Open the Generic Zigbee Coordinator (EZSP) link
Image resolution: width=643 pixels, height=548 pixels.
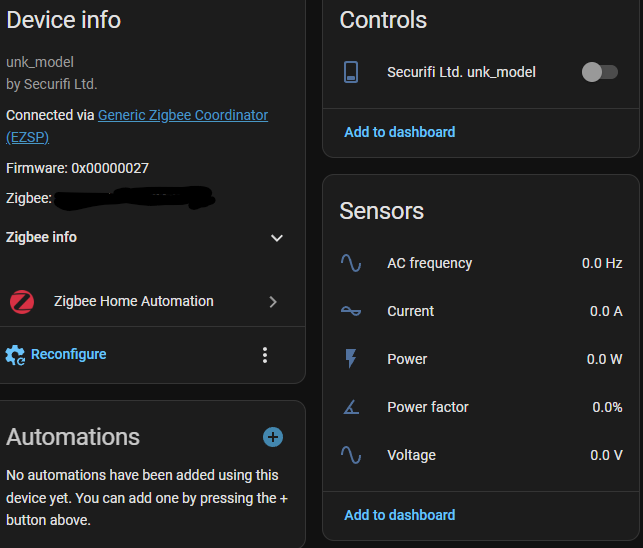tap(182, 115)
